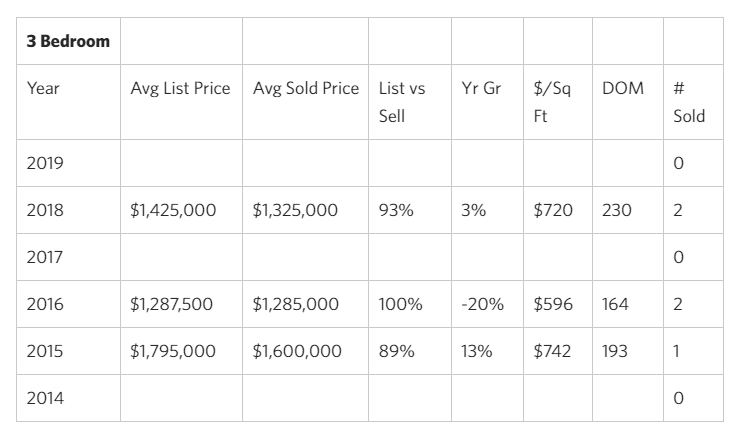
Task: Click the "Avg List Price" column header
Action: pyautogui.click(x=180, y=89)
